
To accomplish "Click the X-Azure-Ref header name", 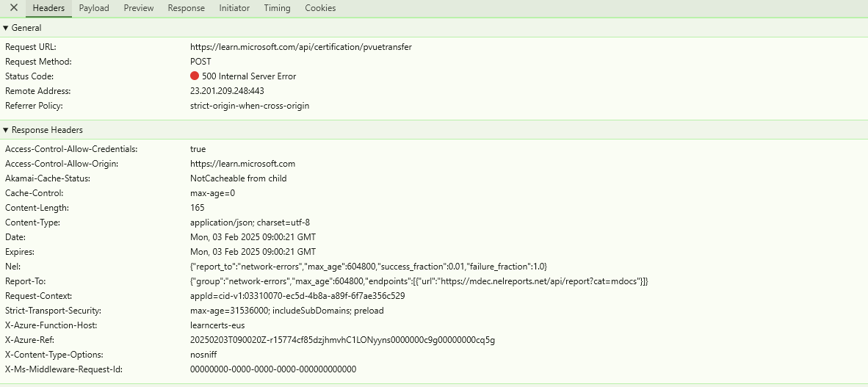I will (x=29, y=340).
